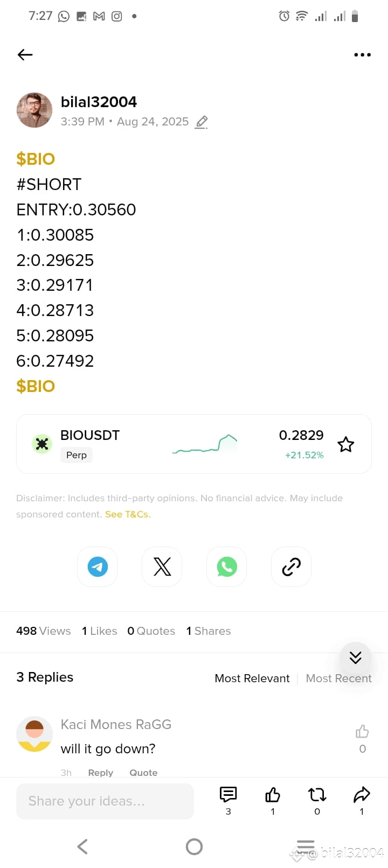Focus the Share your ideas input
Screen dimensions: 388x868
pyautogui.click(x=105, y=801)
